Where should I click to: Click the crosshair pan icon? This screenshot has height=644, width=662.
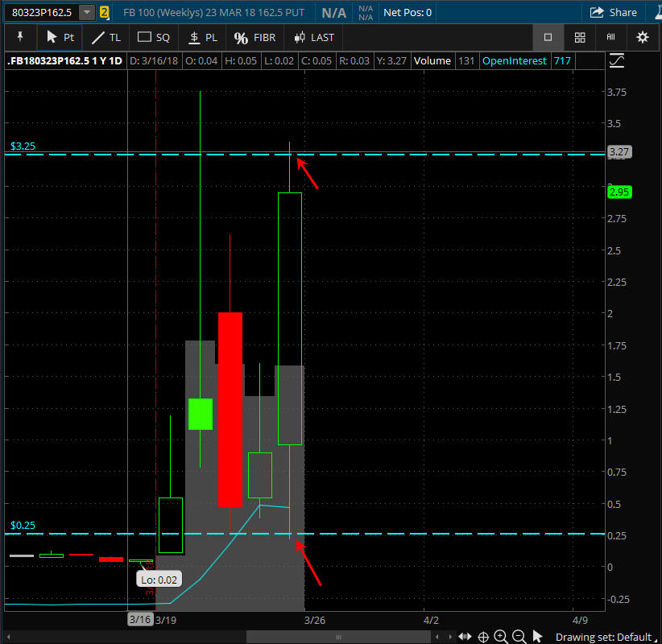tap(483, 637)
